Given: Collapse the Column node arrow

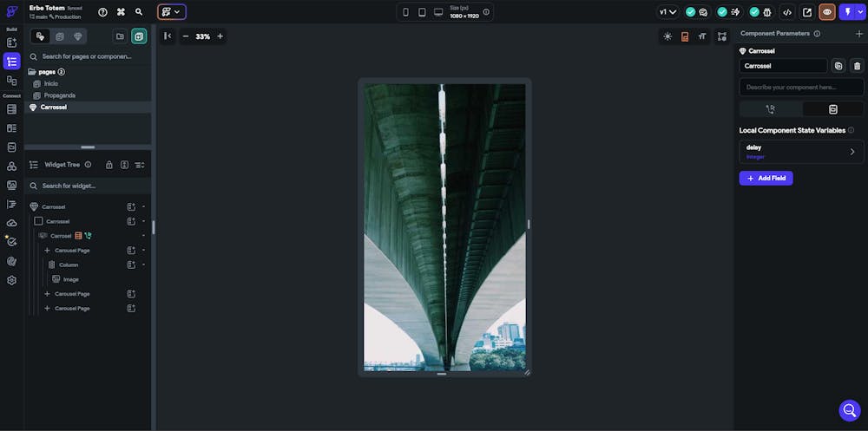Looking at the screenshot, I should pos(143,264).
